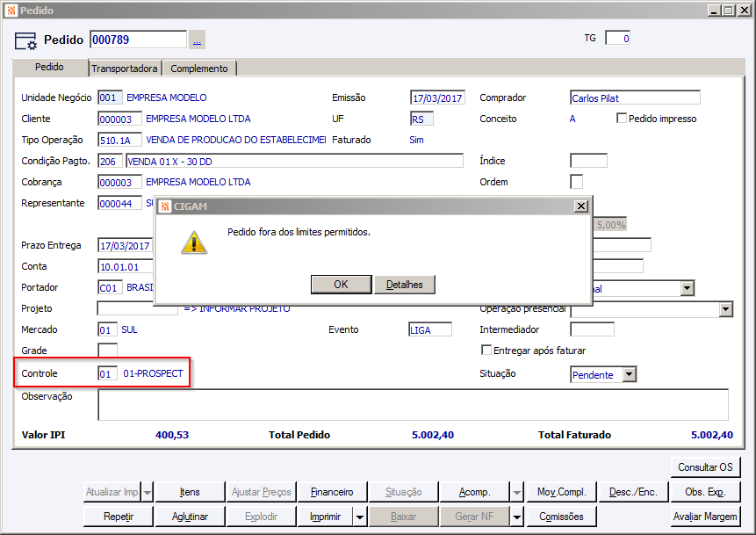The width and height of the screenshot is (756, 535).
Task: Click the Desc./Enc. button
Action: coord(633,492)
